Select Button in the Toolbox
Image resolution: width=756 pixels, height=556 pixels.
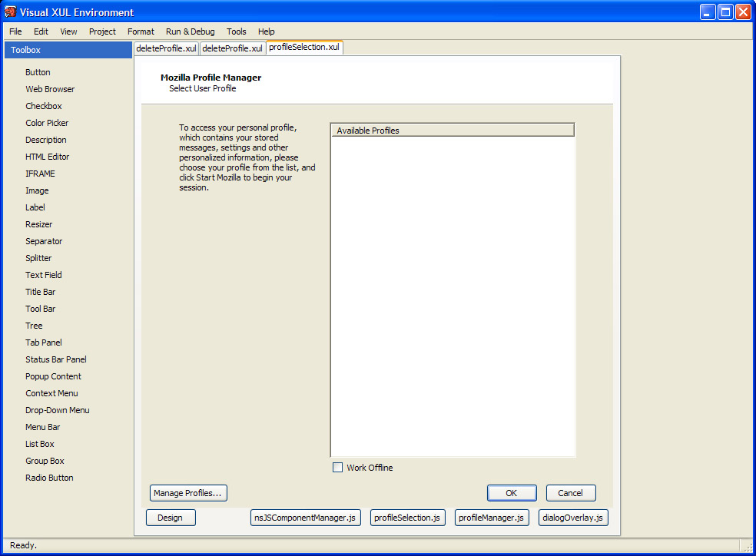point(38,72)
